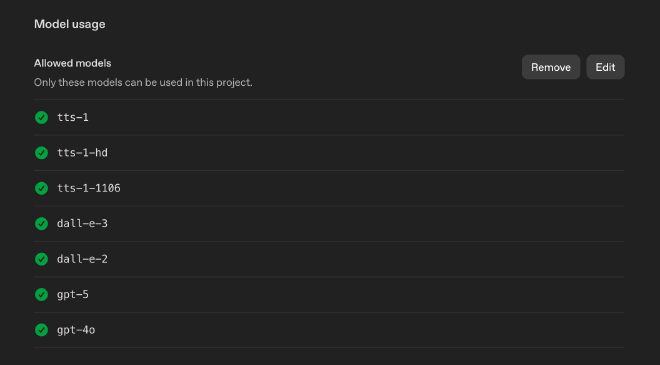Select the gpt-4o model label

click(x=76, y=330)
